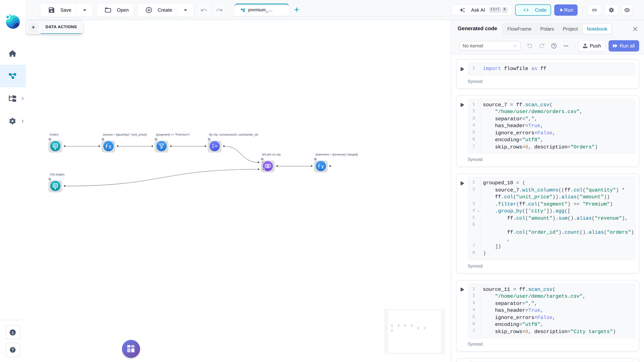Select the flow designer sidebar icon
The width and height of the screenshot is (644, 362).
13,76
